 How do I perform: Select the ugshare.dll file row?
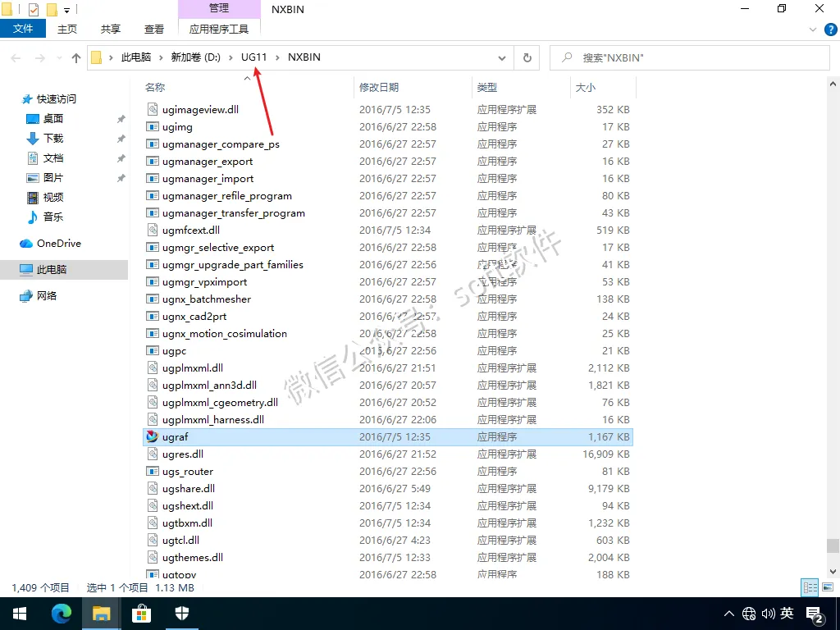(x=388, y=489)
